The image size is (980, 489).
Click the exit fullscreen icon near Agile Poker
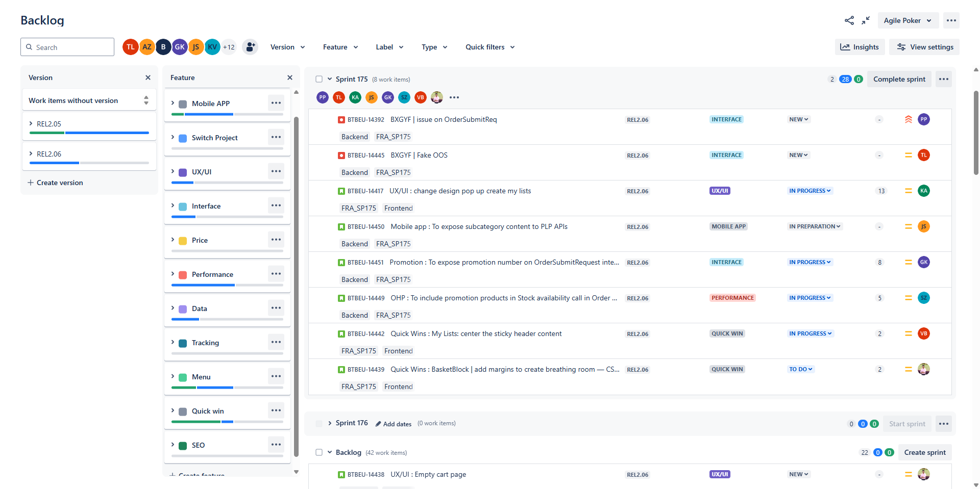coord(865,20)
